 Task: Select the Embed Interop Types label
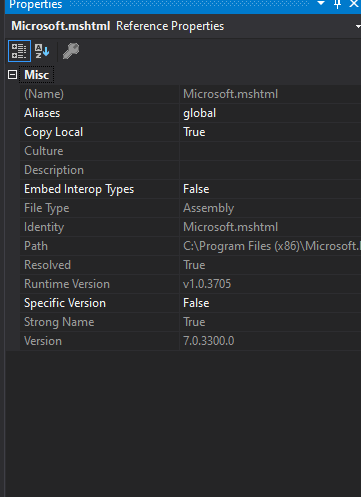(79, 189)
